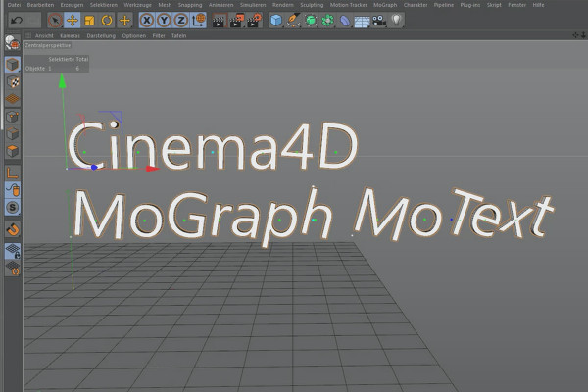Viewport: 588px width, 392px height.
Task: Click viewport down-arrow icon at top right
Action: point(583,35)
